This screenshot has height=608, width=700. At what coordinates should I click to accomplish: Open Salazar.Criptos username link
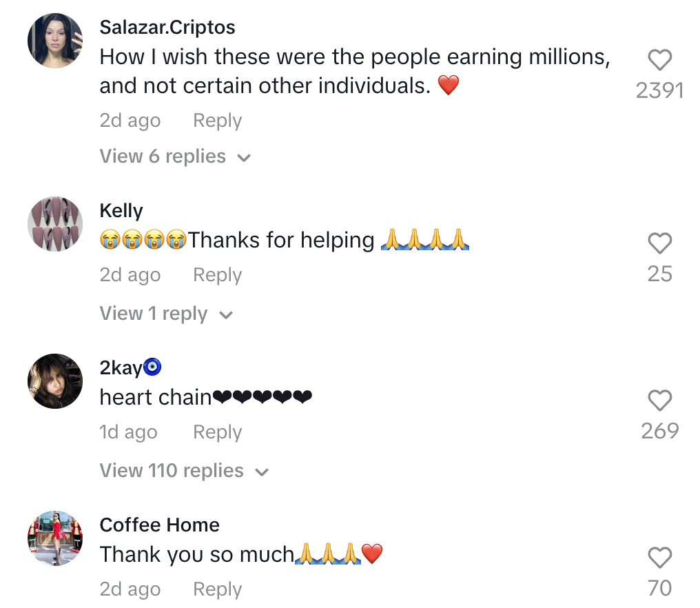[x=167, y=28]
